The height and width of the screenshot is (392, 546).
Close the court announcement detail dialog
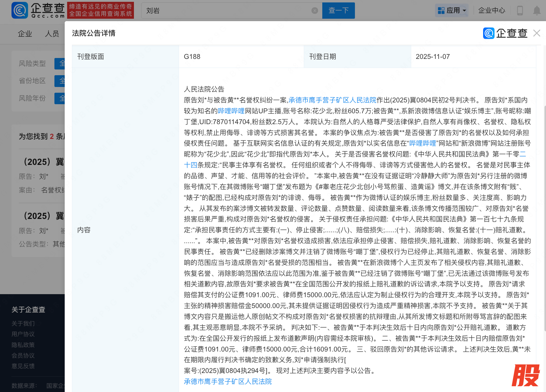(x=537, y=33)
